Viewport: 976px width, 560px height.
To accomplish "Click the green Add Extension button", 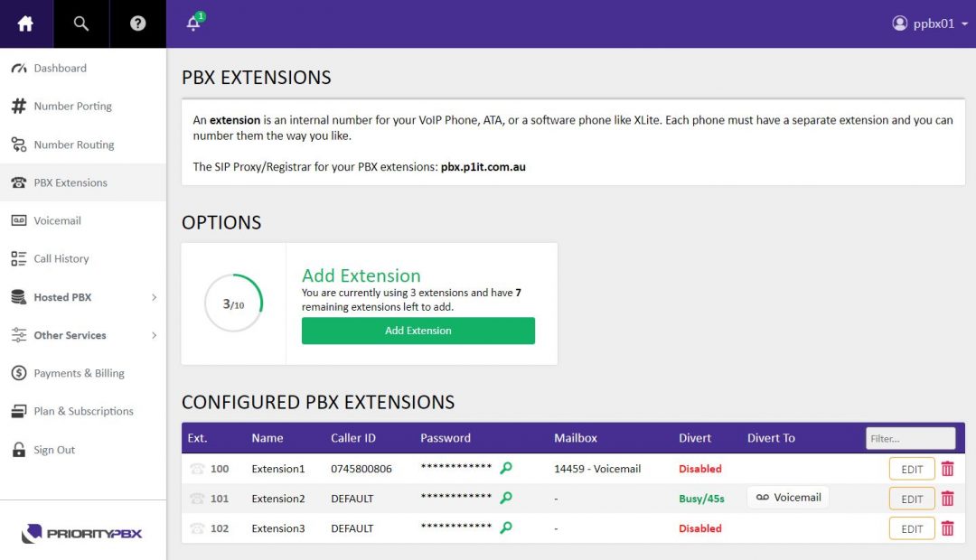I will pyautogui.click(x=418, y=331).
